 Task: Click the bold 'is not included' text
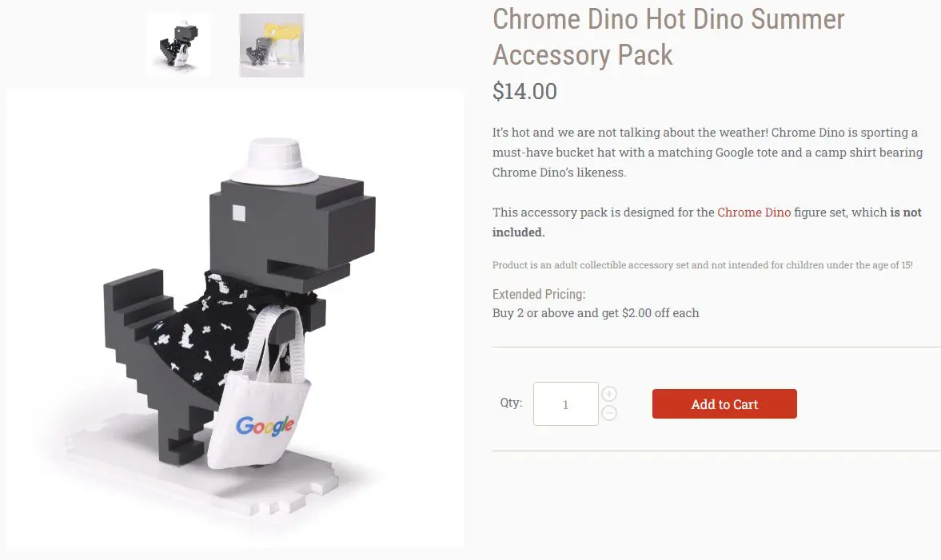click(x=707, y=222)
